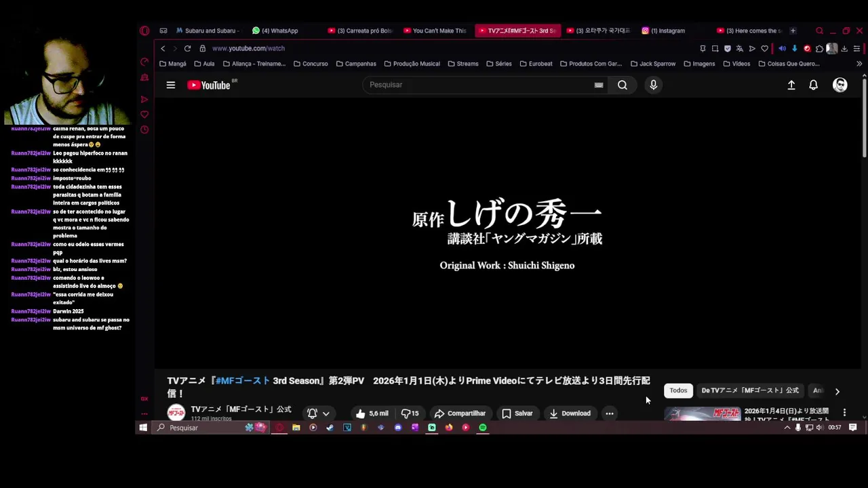This screenshot has height=488, width=868.
Task: Open the YouTube account avatar menu
Action: point(840,85)
